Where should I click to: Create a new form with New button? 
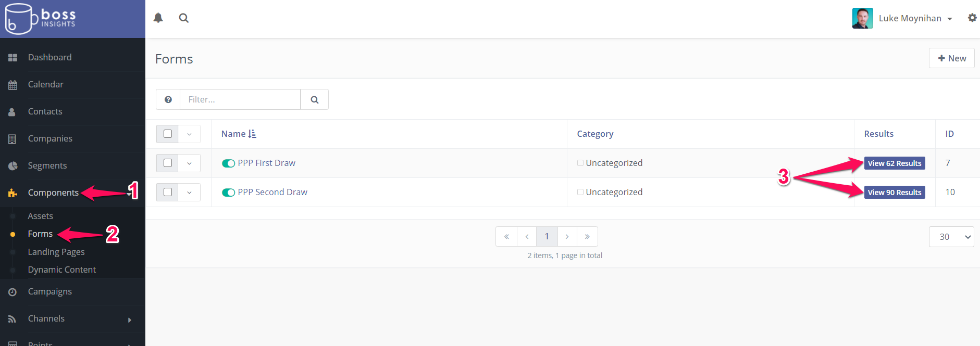tap(951, 58)
